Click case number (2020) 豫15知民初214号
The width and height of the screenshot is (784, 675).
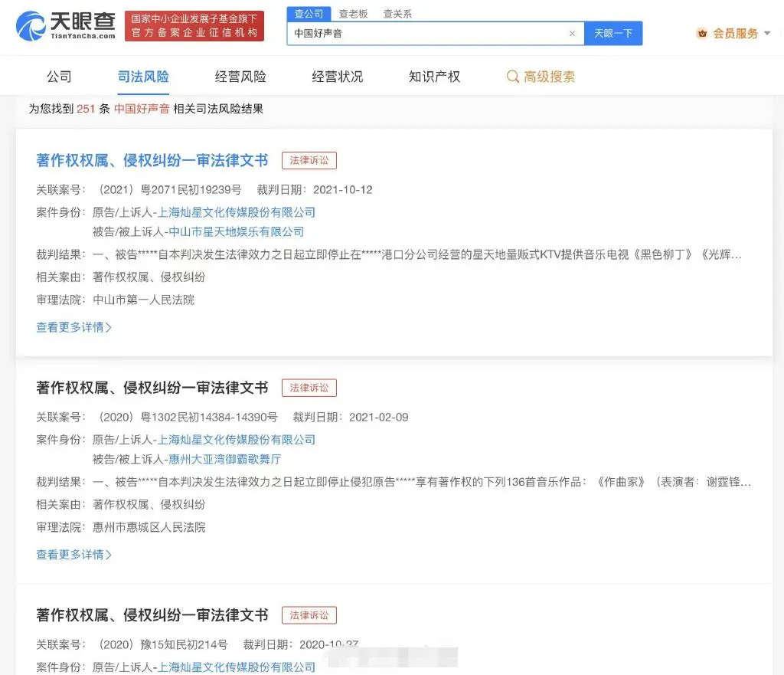tap(163, 644)
